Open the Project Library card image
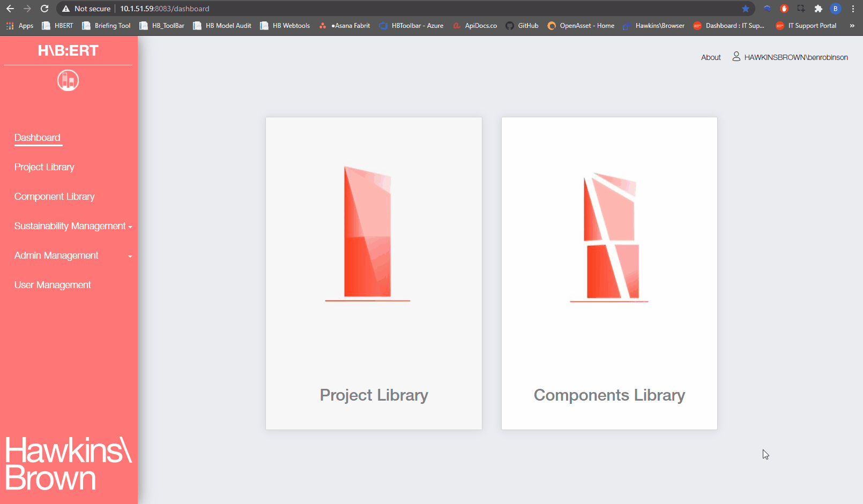863x504 pixels. tap(368, 234)
